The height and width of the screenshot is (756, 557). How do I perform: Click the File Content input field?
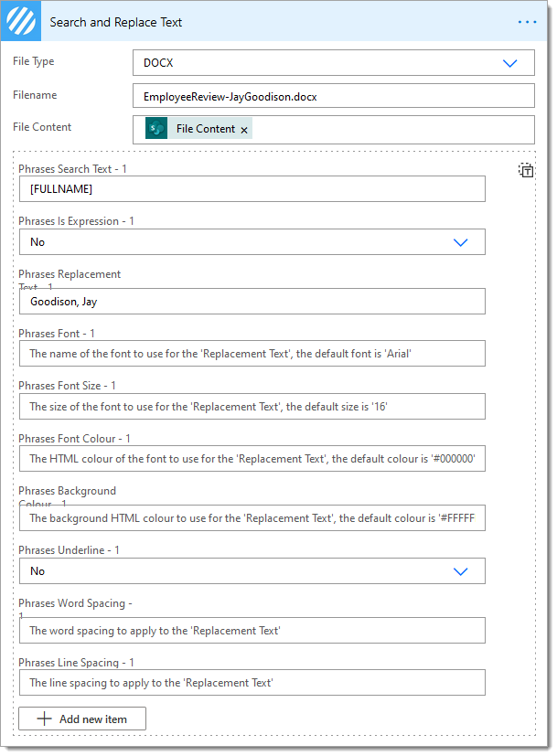(333, 129)
